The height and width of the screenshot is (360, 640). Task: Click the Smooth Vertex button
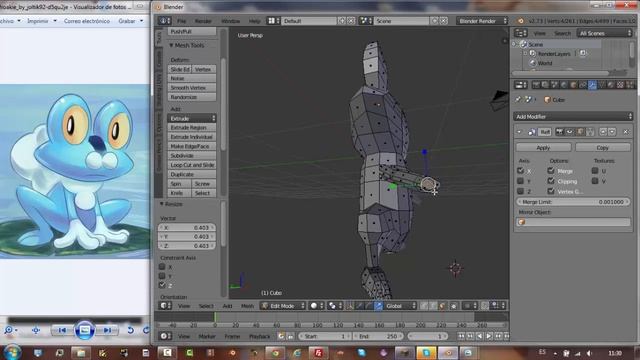coord(192,88)
